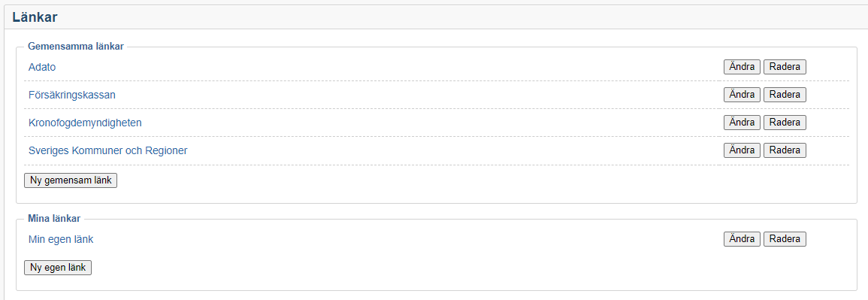
Task: Click Ändra for Sveriges Kommuner och Regioner
Action: 742,150
